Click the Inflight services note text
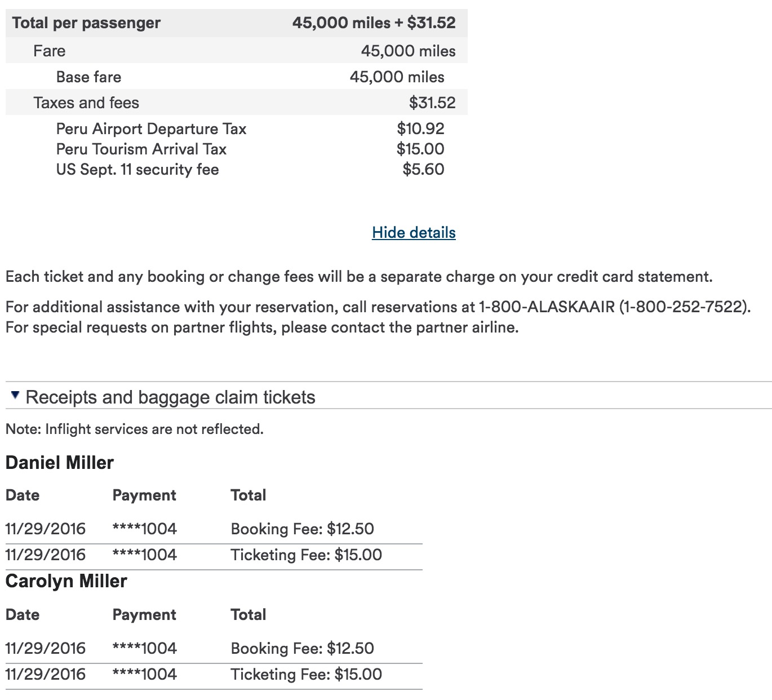This screenshot has height=700, width=772. 134,429
